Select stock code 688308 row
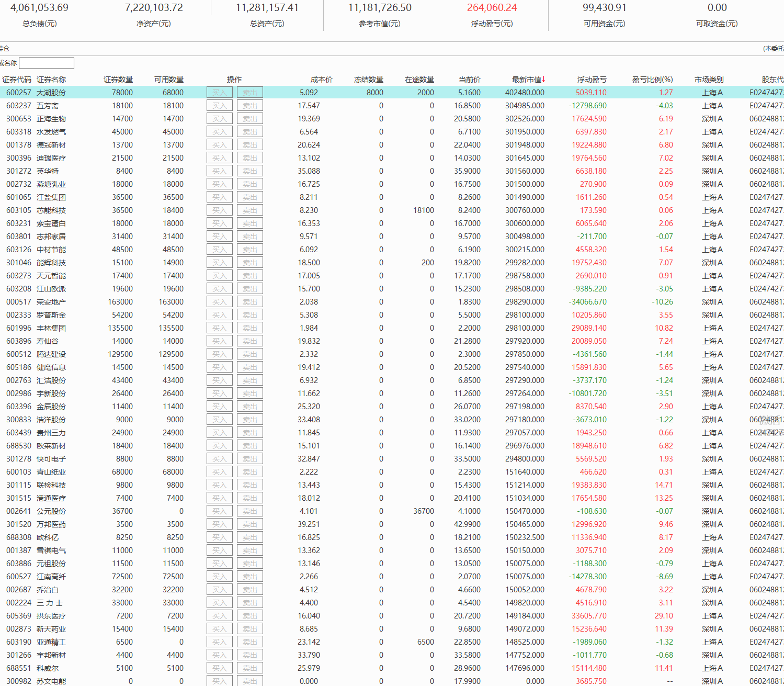784x686 pixels. pos(19,537)
